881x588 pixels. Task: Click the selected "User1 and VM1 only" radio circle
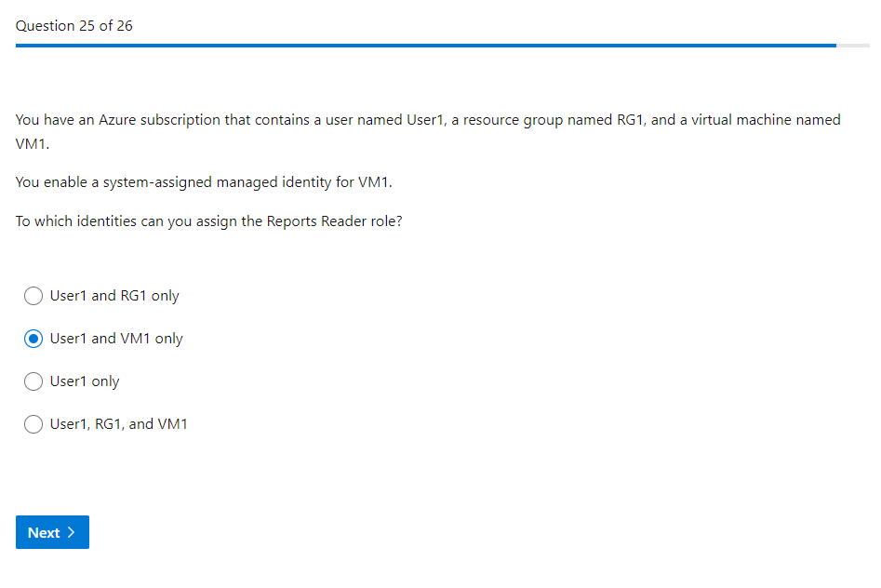pos(33,339)
